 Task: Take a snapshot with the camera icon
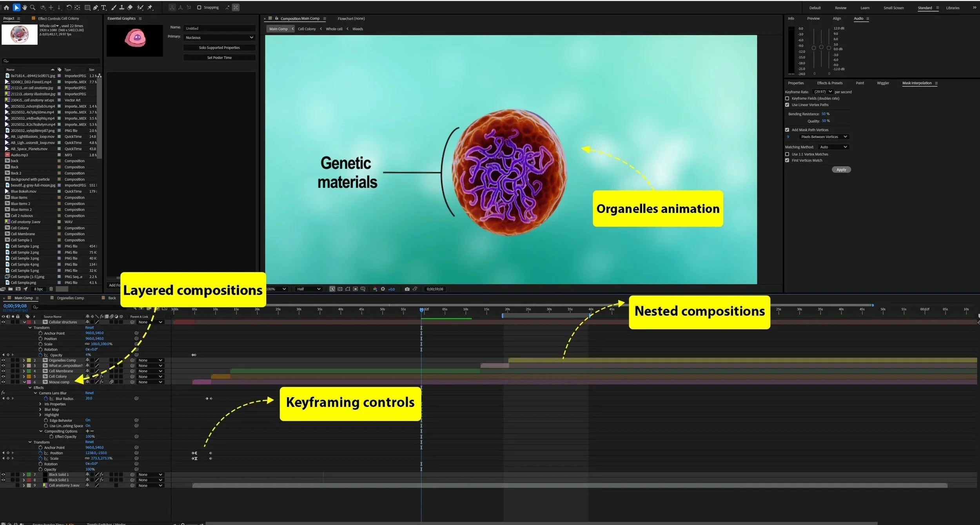coord(407,289)
